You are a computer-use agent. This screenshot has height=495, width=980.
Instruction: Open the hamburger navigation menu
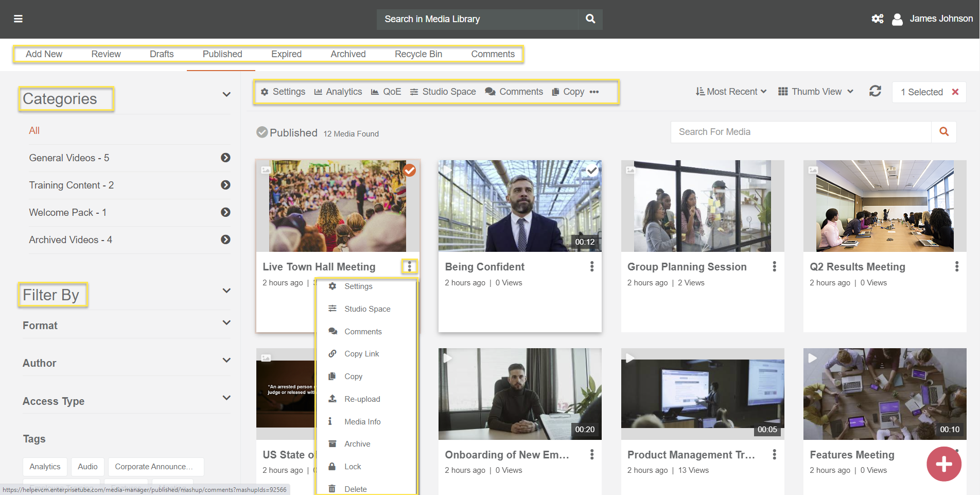coord(18,19)
